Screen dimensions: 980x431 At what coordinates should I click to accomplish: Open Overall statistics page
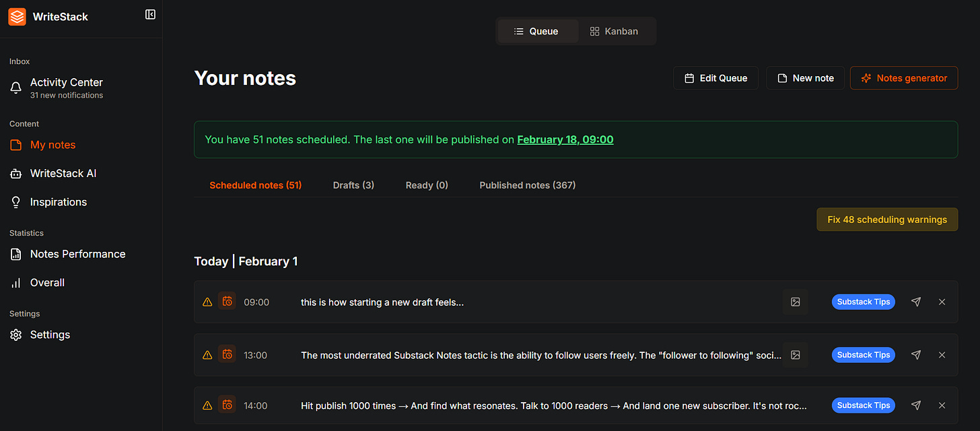(47, 283)
